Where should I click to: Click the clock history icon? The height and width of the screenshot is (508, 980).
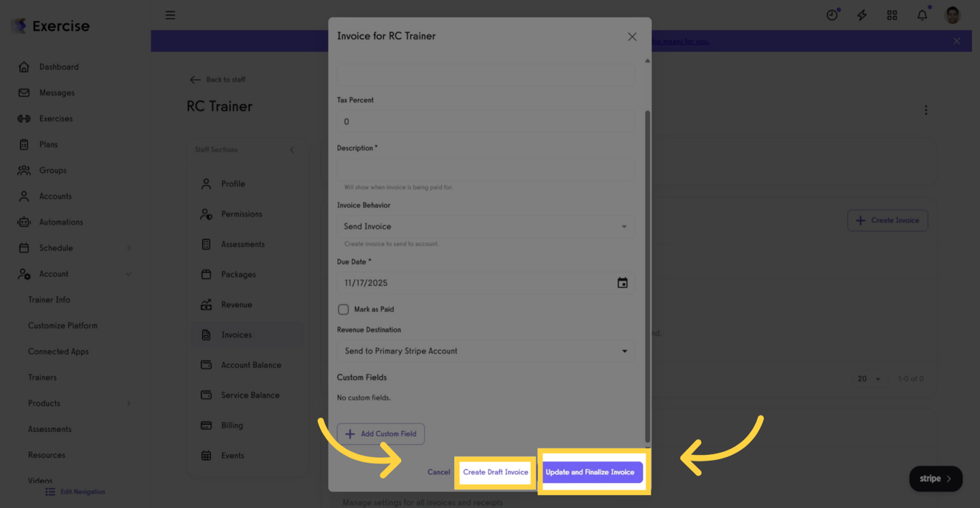coord(832,14)
